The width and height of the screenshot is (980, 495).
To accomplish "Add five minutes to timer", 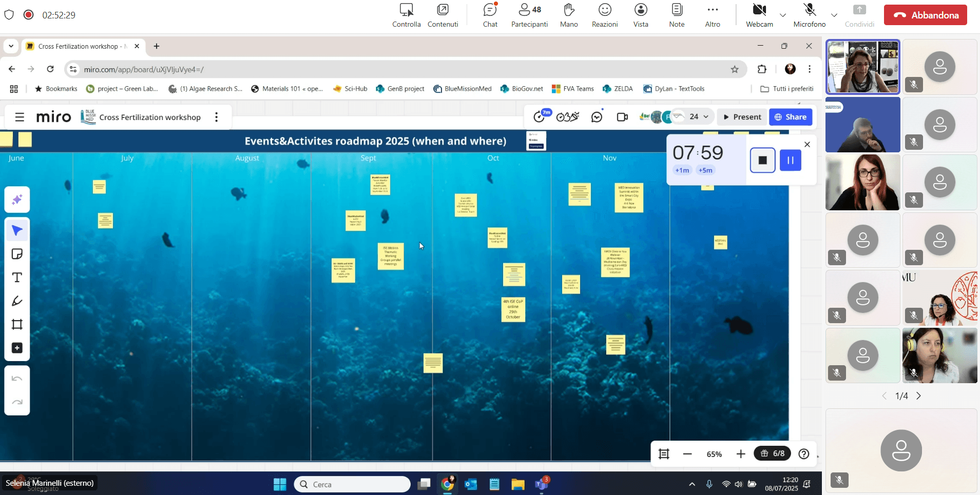I will [x=705, y=170].
